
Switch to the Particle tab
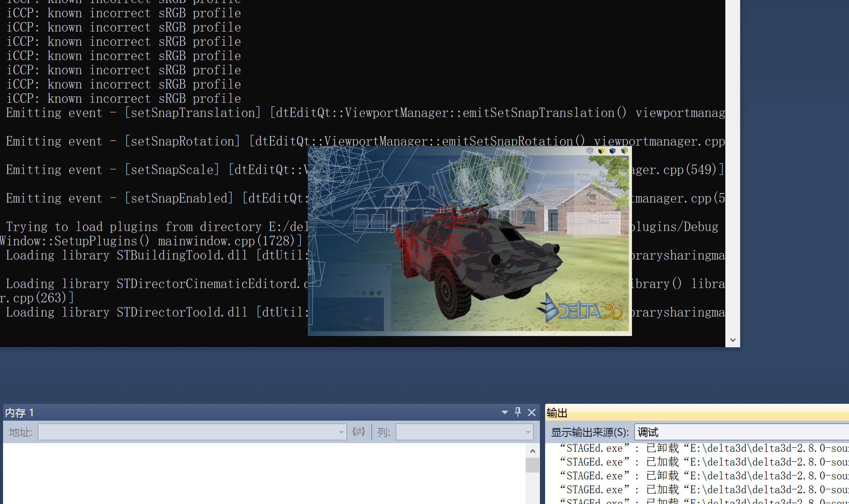coord(323,275)
